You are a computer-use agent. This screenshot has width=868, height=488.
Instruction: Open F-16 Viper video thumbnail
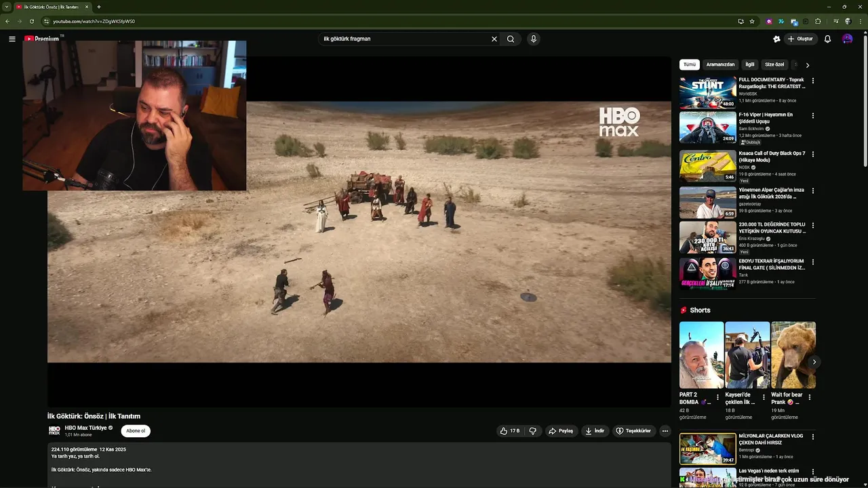click(707, 127)
